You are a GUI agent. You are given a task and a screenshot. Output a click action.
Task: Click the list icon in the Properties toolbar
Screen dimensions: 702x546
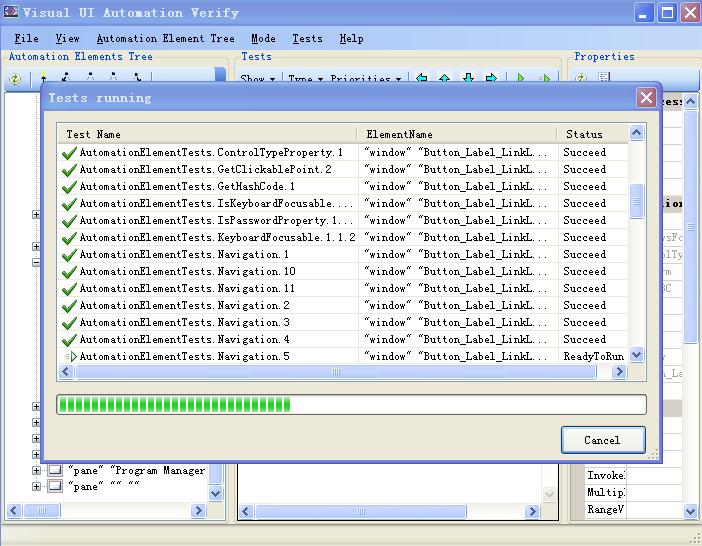(x=604, y=78)
